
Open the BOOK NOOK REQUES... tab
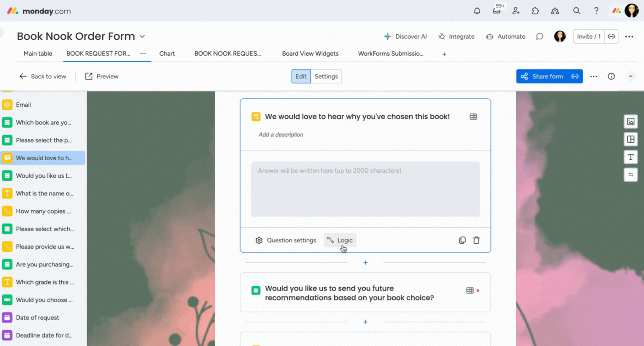point(227,54)
